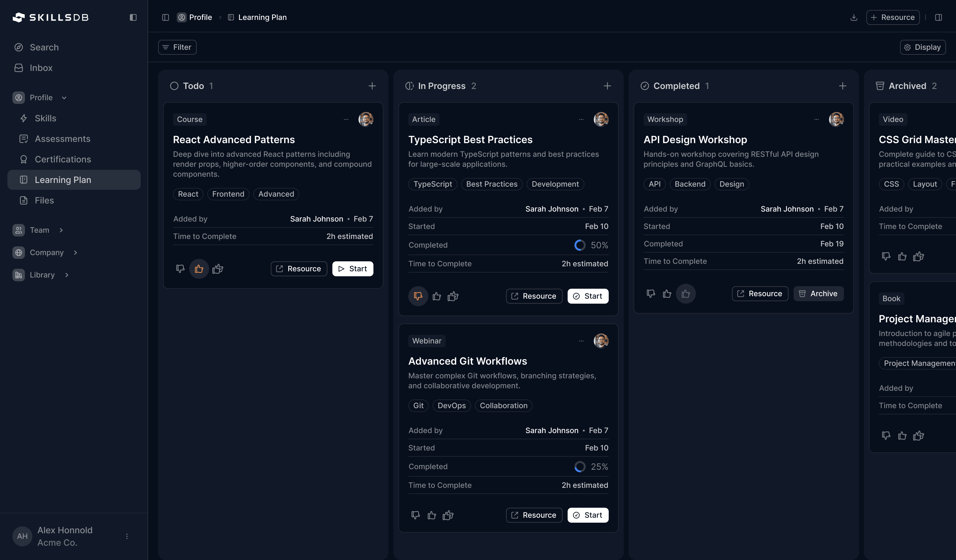The width and height of the screenshot is (956, 560).
Task: Open the Assessments section
Action: click(63, 139)
